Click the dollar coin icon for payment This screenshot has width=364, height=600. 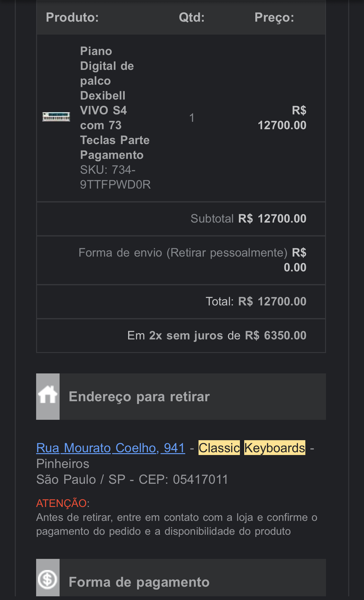pyautogui.click(x=48, y=579)
